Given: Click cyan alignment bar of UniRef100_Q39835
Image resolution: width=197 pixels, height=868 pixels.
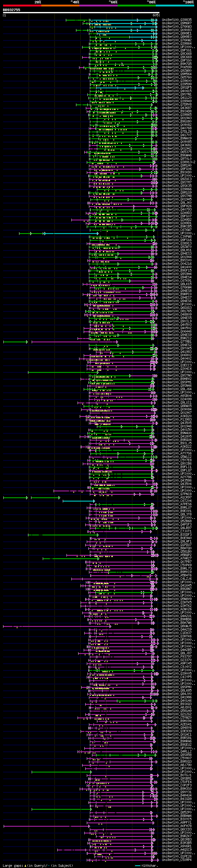Looking at the screenshot, I should 124,20.
